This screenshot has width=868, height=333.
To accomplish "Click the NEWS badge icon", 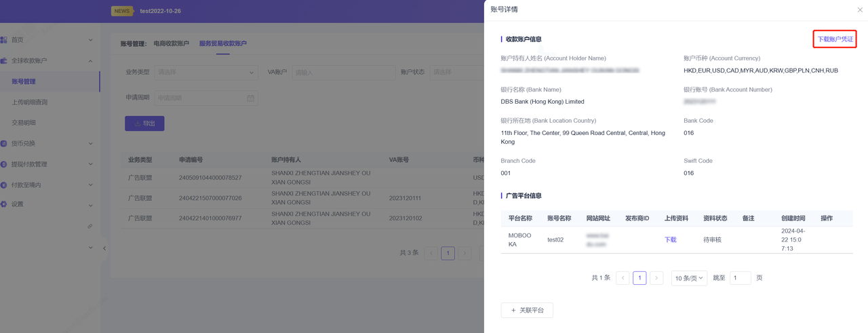I will click(x=122, y=11).
